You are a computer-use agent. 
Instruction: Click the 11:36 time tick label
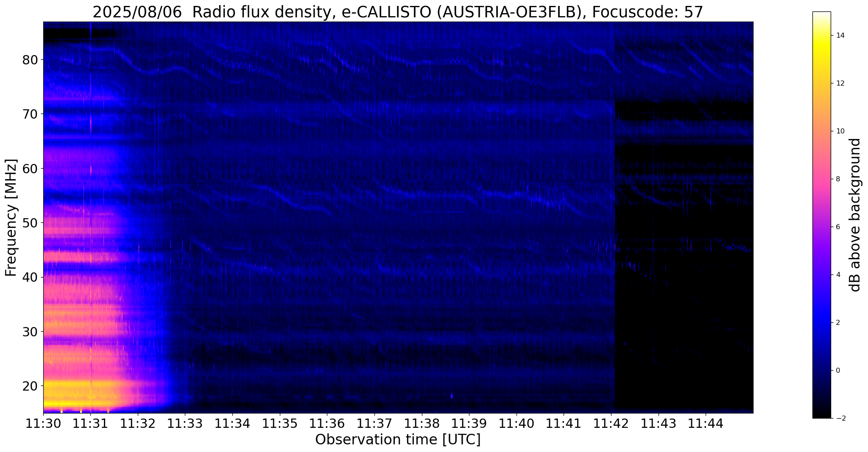327,423
